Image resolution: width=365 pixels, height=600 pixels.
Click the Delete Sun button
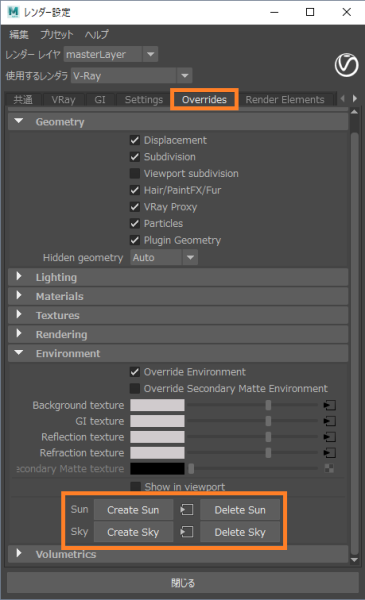point(240,510)
